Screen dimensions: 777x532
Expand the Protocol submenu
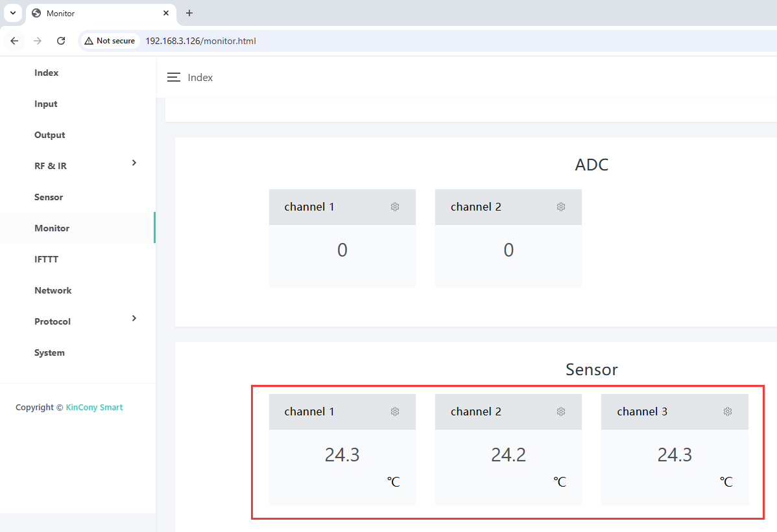coord(134,318)
